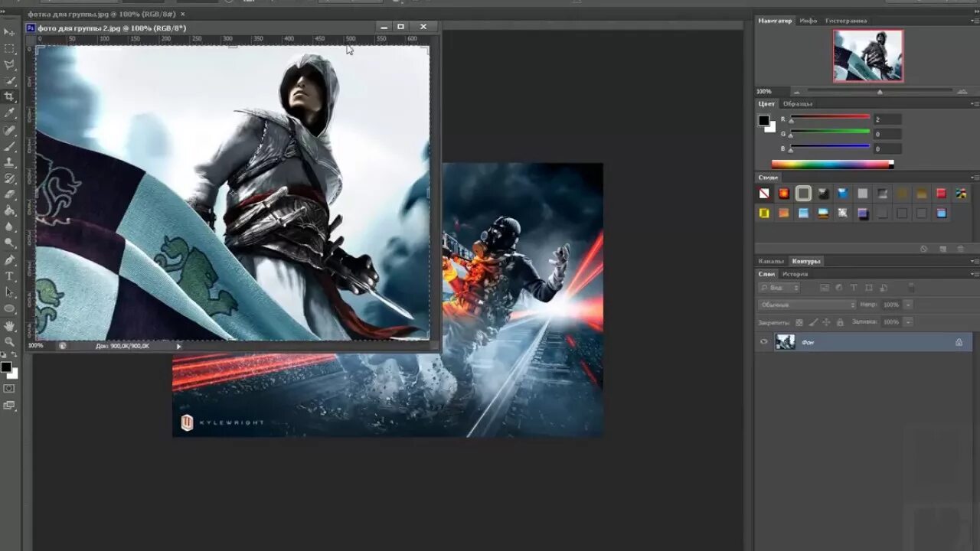Toggle lock transparent pixels
980x551 pixels.
coord(799,322)
